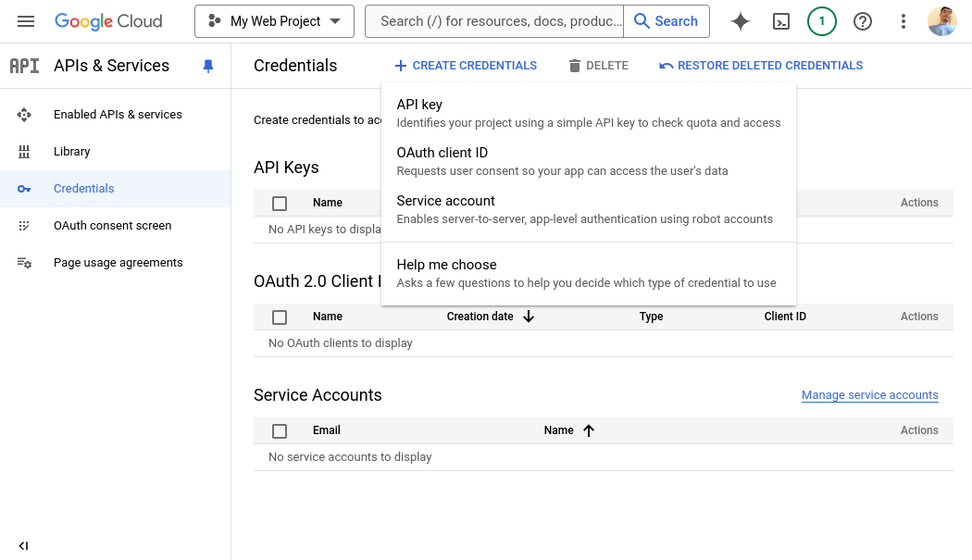Image resolution: width=972 pixels, height=560 pixels.
Task: Click the Page usage agreements gear-list icon
Action: pos(24,263)
